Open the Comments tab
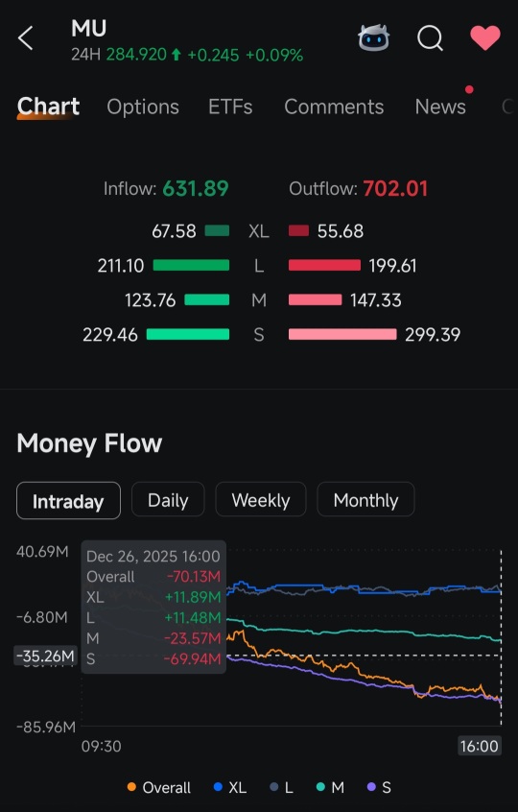The height and width of the screenshot is (812, 518). (x=334, y=107)
